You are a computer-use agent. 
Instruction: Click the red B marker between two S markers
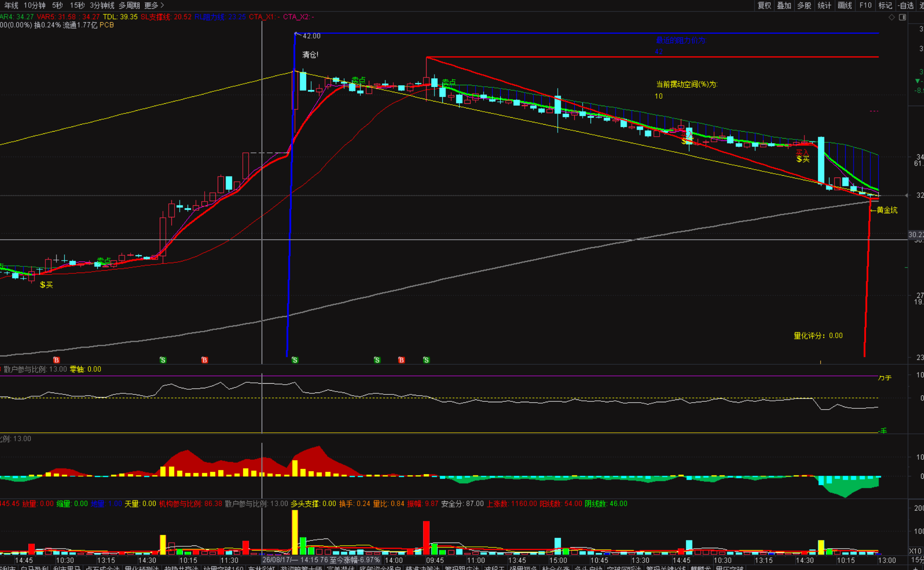pyautogui.click(x=401, y=360)
